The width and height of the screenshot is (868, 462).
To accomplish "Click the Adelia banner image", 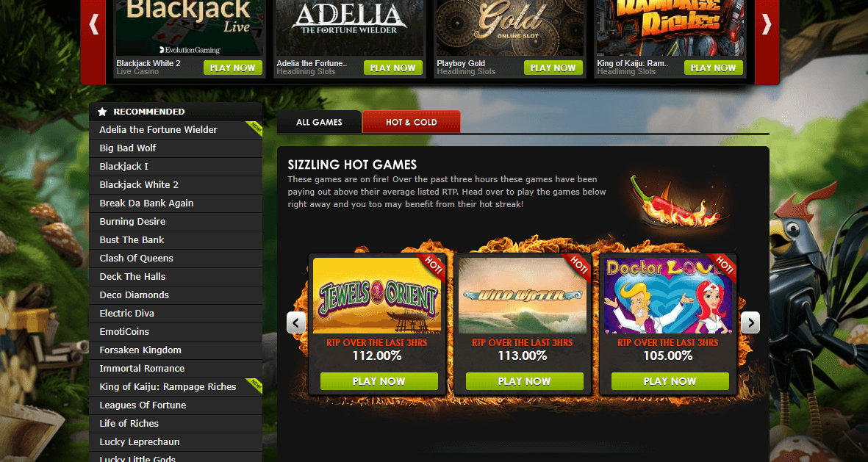I will pos(349,28).
